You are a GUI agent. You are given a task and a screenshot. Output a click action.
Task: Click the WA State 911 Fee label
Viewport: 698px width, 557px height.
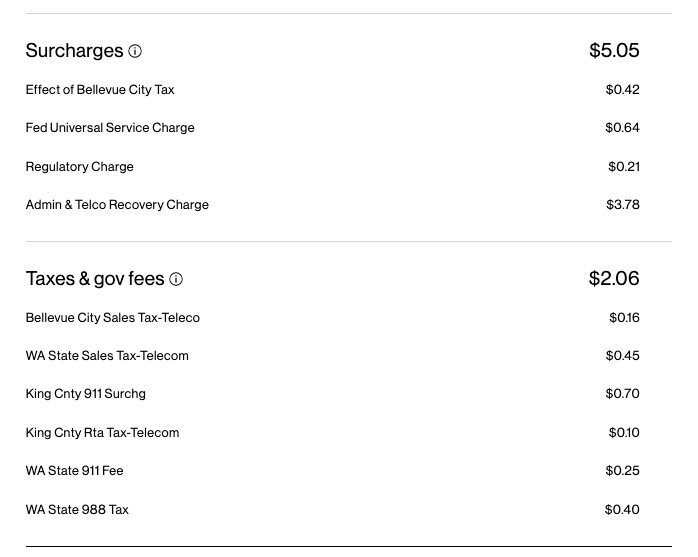(74, 471)
